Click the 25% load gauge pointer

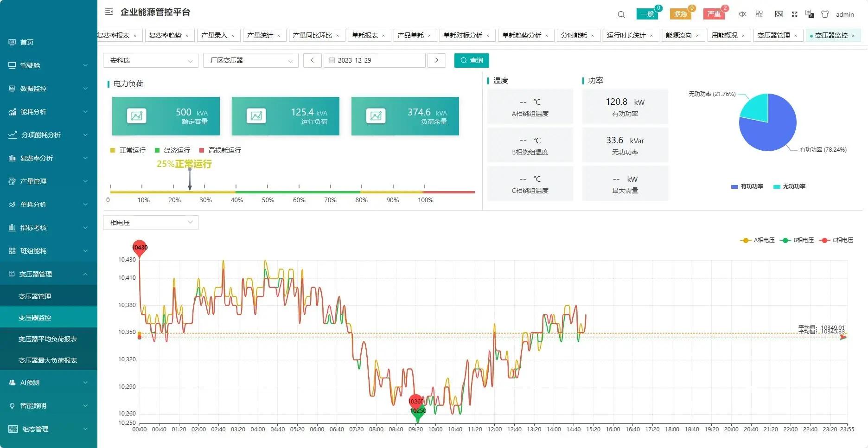[190, 179]
